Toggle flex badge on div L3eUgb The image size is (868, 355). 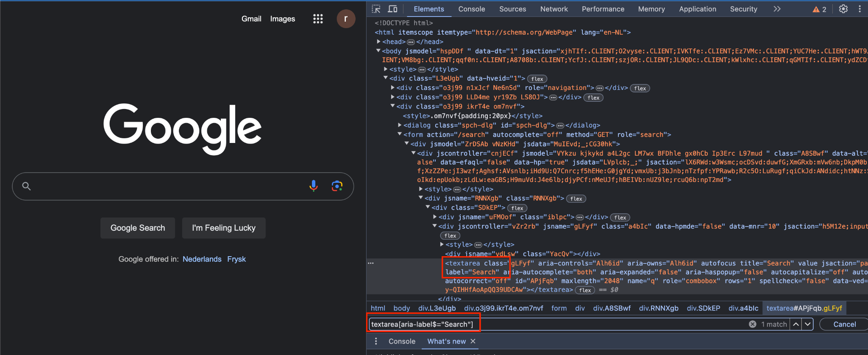pyautogui.click(x=537, y=79)
